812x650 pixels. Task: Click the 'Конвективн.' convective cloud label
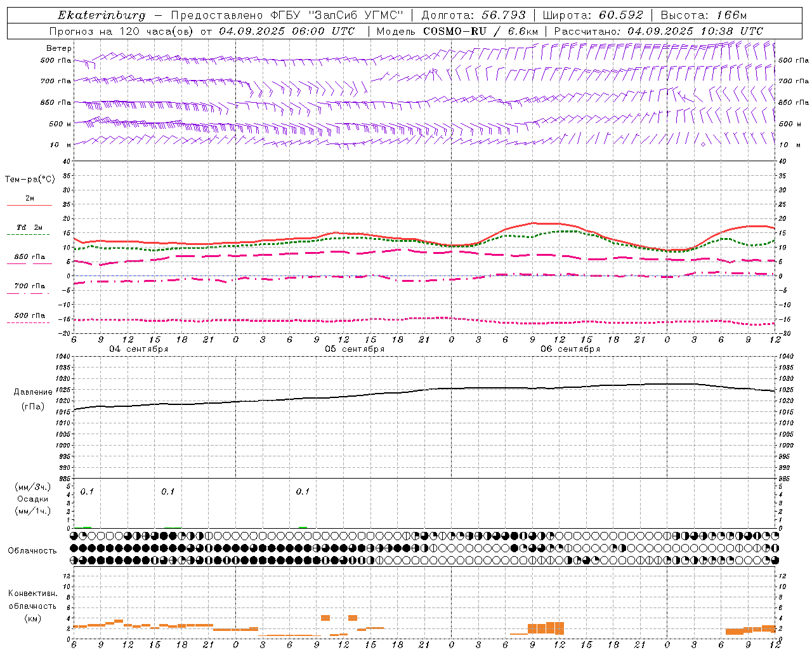[33, 594]
